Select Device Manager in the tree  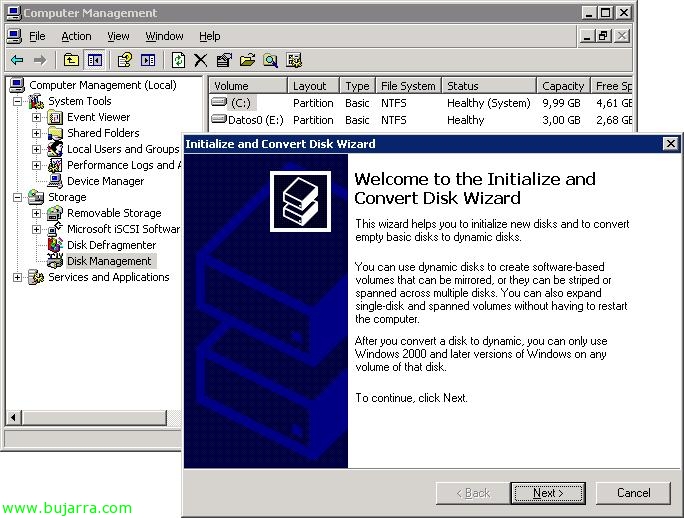point(105,181)
